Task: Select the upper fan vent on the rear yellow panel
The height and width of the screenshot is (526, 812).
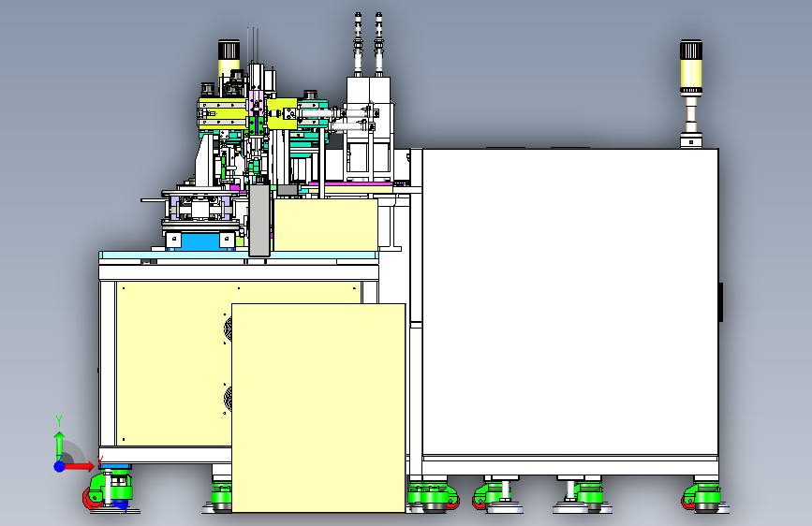Action: 228,329
